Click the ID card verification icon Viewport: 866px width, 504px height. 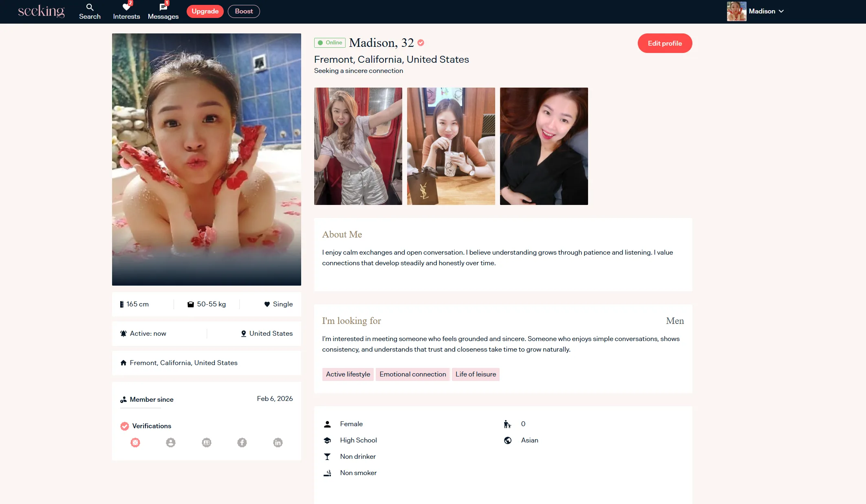click(207, 442)
